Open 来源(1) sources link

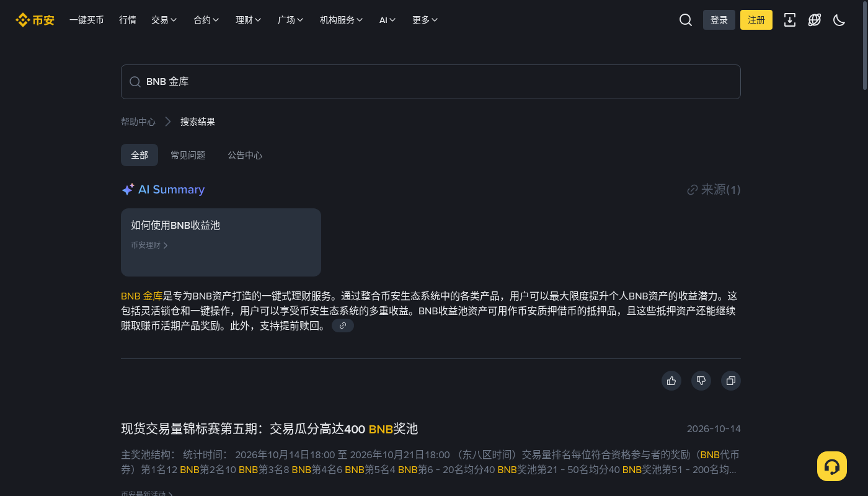[x=714, y=190]
